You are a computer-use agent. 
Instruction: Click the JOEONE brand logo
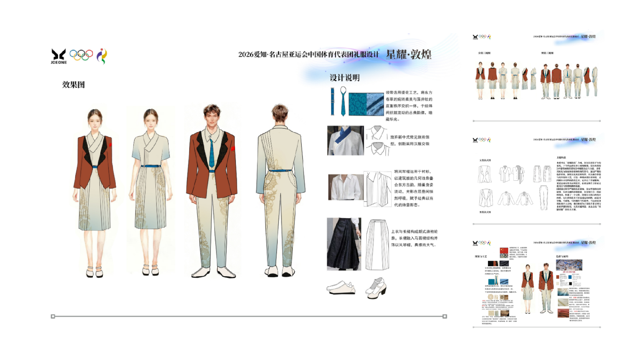(59, 56)
